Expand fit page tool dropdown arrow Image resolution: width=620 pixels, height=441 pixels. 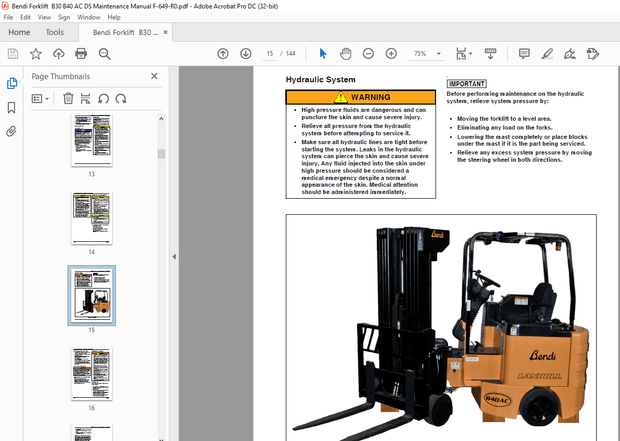click(x=470, y=53)
